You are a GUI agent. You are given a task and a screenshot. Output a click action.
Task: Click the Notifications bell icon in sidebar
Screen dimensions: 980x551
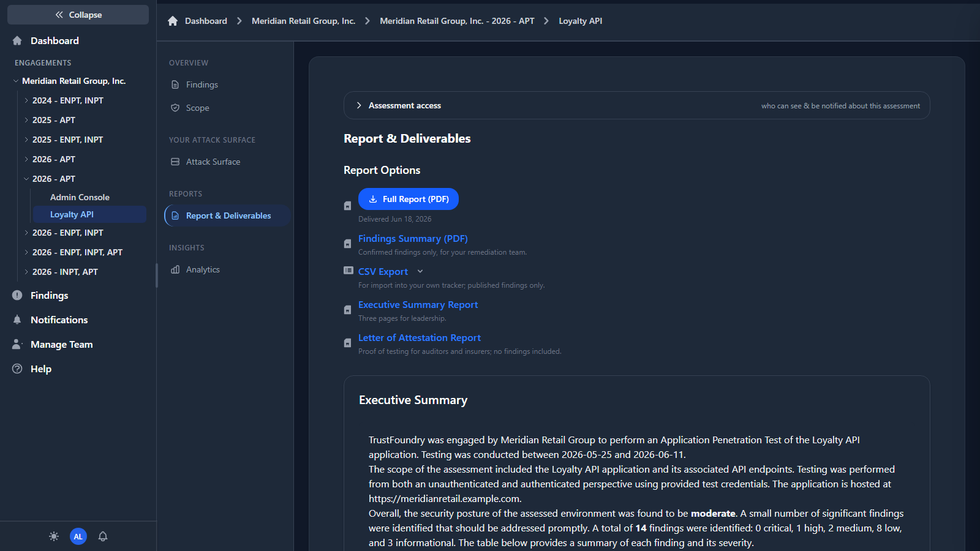coord(17,320)
